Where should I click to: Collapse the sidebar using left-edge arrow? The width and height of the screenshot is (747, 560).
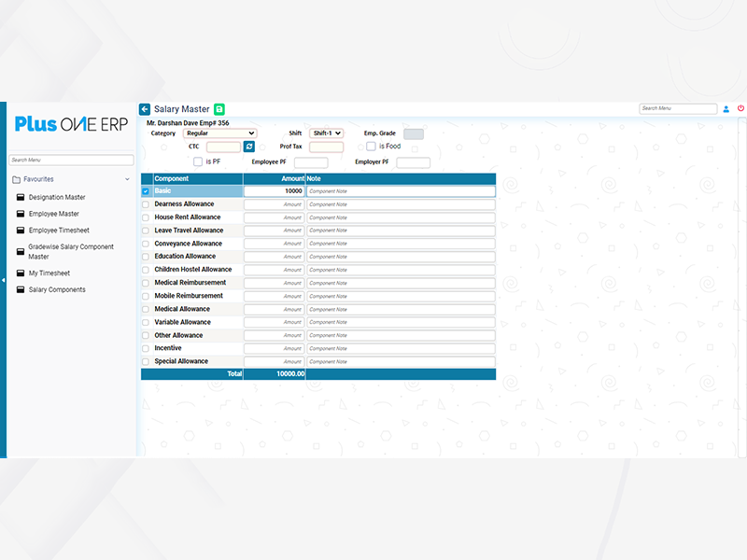click(x=3, y=280)
